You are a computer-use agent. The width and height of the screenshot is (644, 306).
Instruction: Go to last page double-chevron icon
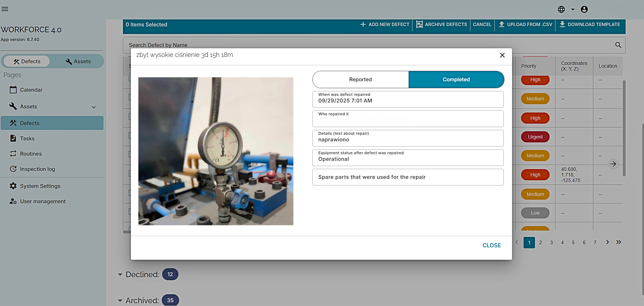pos(619,242)
